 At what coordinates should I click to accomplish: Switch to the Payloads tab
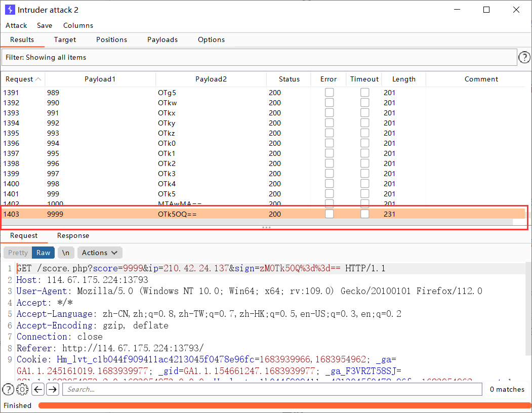tap(162, 39)
